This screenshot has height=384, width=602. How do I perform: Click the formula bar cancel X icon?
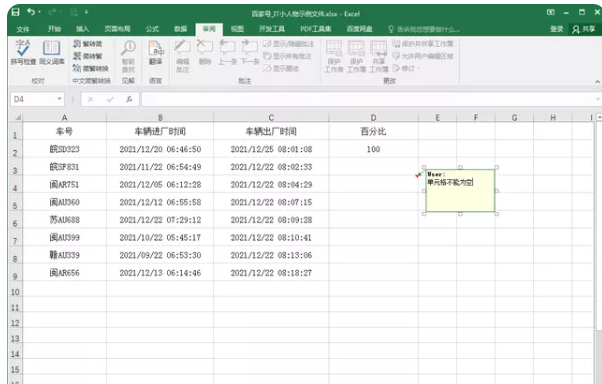tap(91, 99)
